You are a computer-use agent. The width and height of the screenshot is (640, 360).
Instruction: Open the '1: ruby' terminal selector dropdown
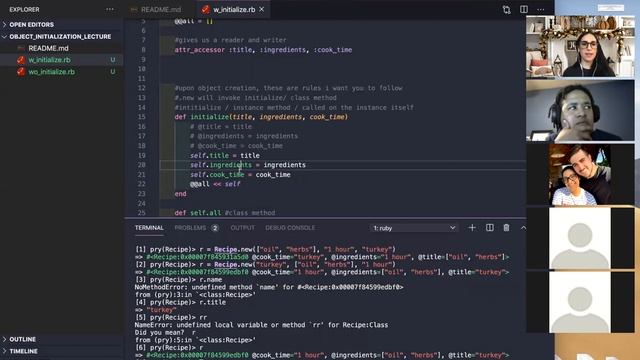[x=414, y=228]
